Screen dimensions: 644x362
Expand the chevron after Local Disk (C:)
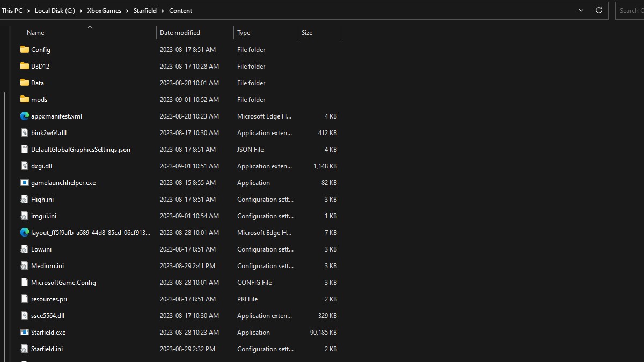(x=82, y=11)
